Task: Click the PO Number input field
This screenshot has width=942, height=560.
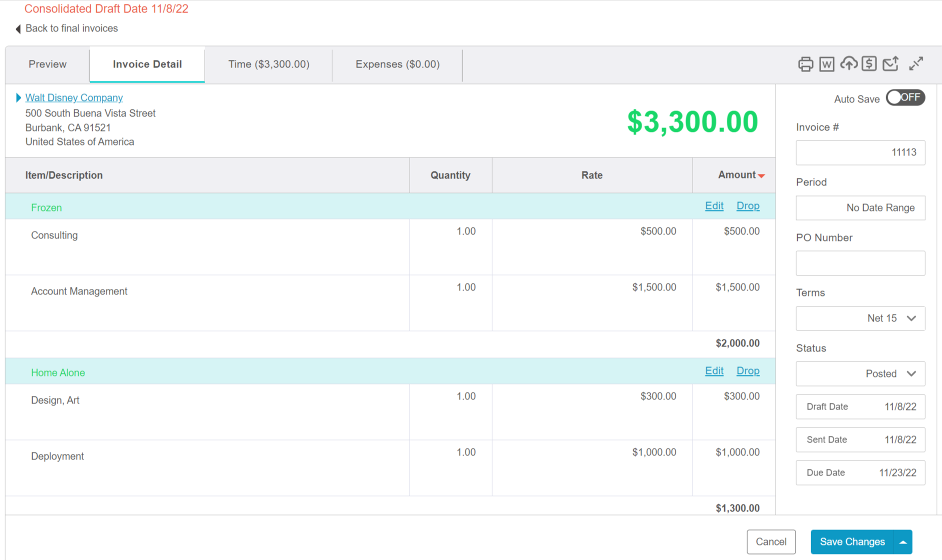Action: click(x=860, y=263)
